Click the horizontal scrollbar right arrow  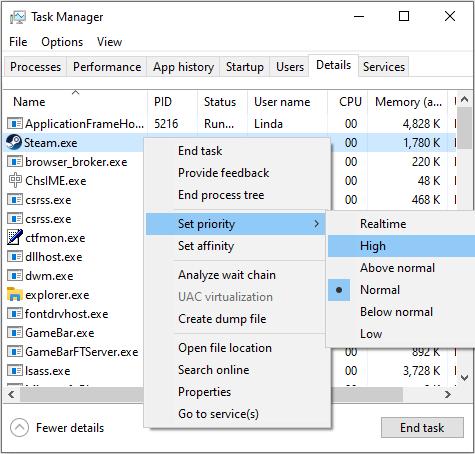448,395
